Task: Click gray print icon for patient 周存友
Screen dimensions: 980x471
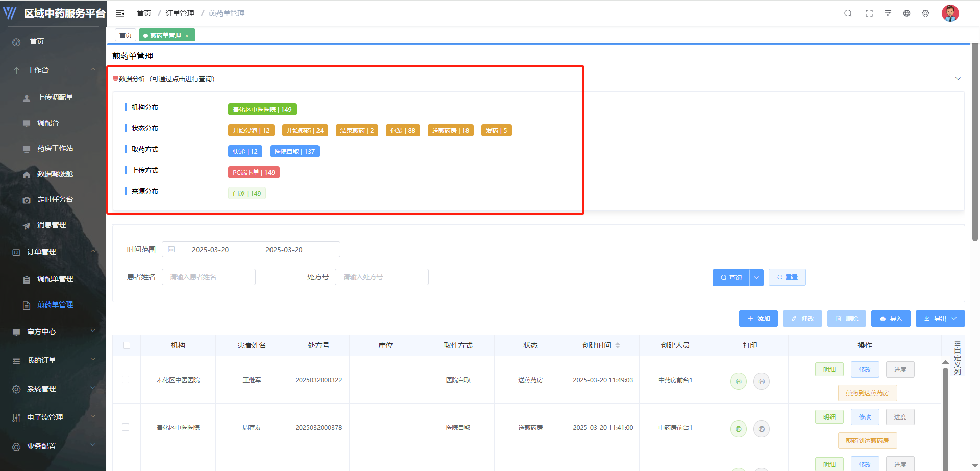Action: coord(761,429)
